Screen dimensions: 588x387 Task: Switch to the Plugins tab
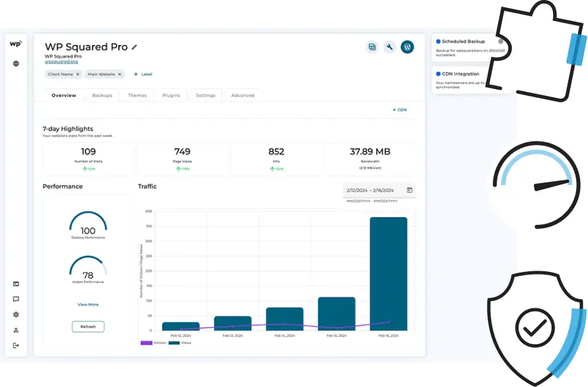pyautogui.click(x=171, y=95)
